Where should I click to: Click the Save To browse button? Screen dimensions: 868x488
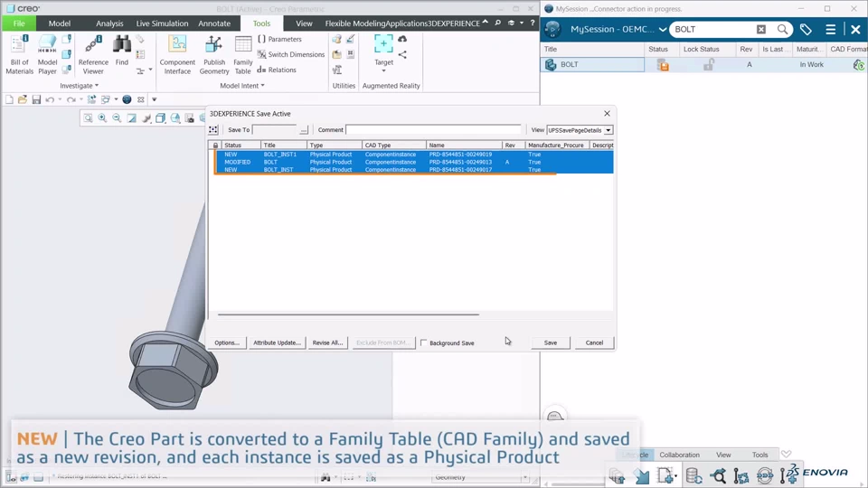pos(304,130)
